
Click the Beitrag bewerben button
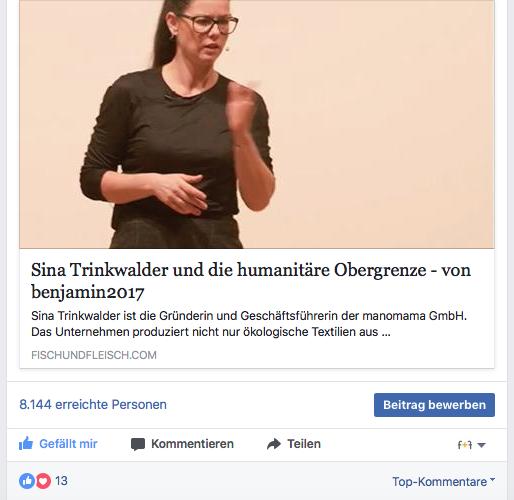[x=434, y=405]
